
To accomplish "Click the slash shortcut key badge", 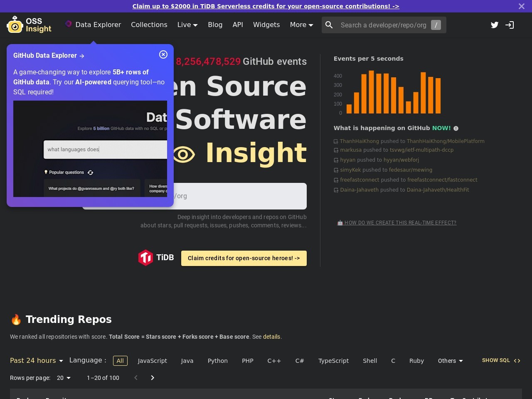I will 436,25.
